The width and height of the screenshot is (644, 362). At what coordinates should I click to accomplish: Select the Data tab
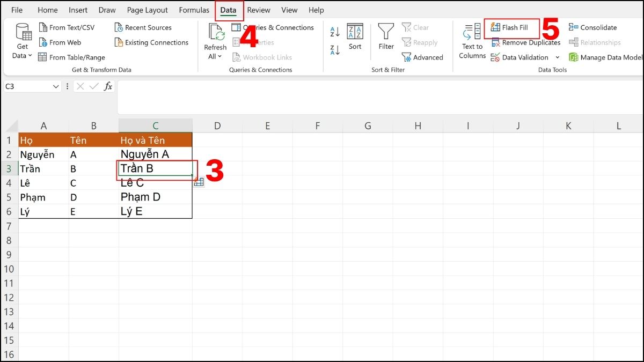(229, 10)
